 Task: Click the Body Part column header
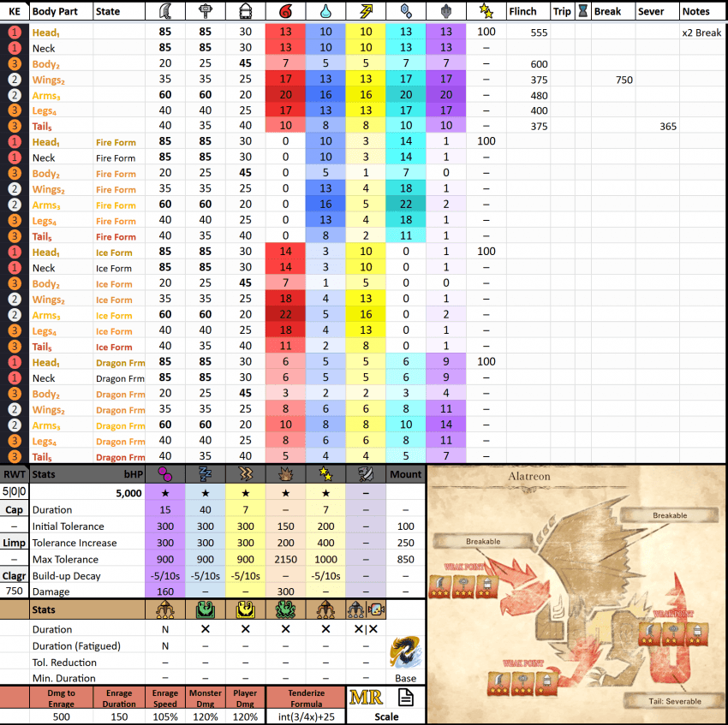55,11
